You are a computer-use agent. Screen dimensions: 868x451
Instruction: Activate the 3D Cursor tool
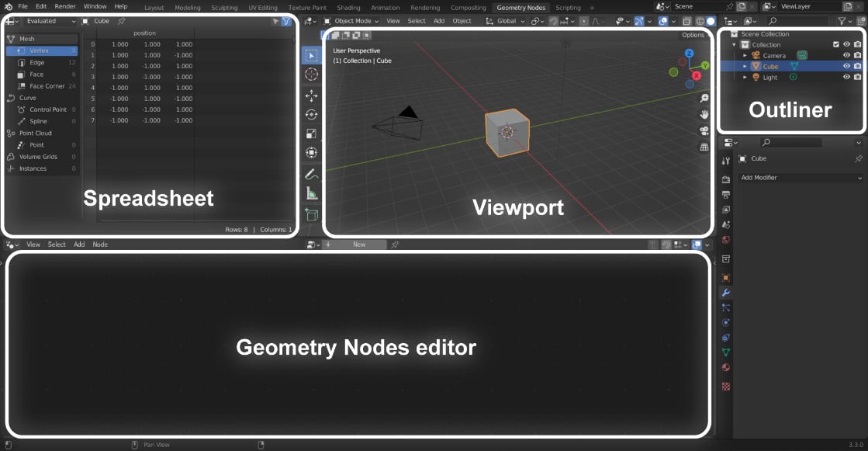tap(312, 75)
